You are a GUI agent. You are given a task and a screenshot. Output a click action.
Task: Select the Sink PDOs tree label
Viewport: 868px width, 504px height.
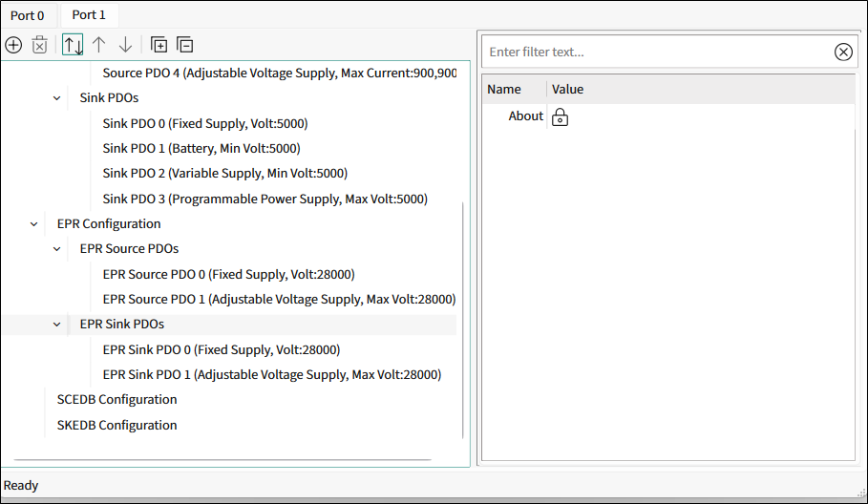pos(109,98)
